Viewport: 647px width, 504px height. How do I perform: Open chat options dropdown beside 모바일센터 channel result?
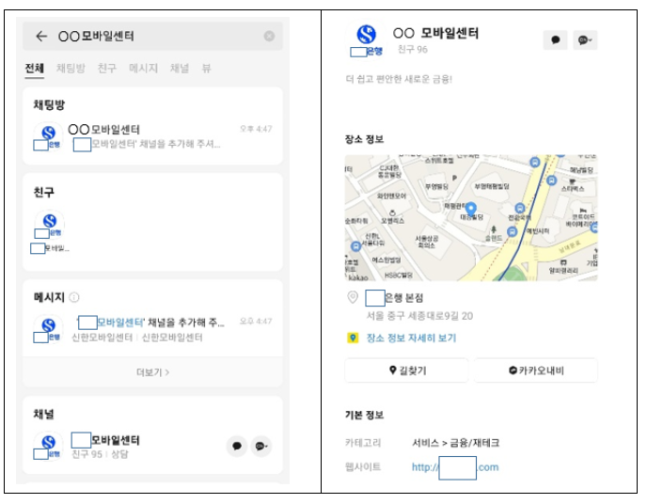261,446
